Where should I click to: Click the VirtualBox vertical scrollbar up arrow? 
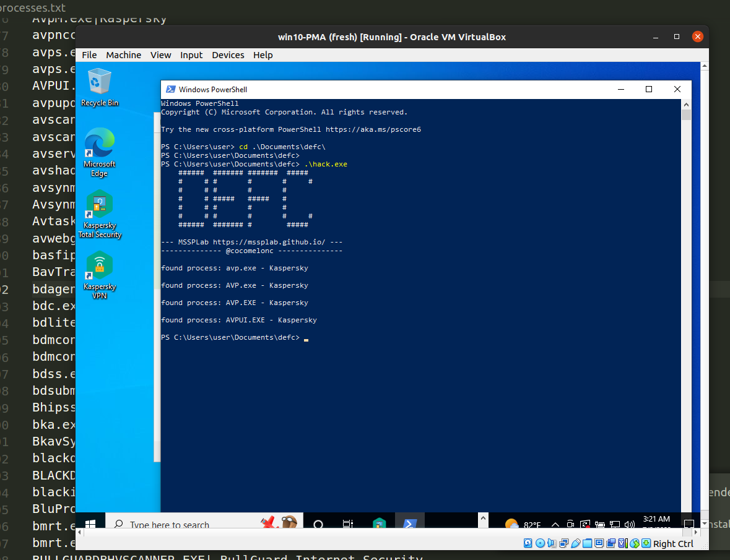coord(705,66)
